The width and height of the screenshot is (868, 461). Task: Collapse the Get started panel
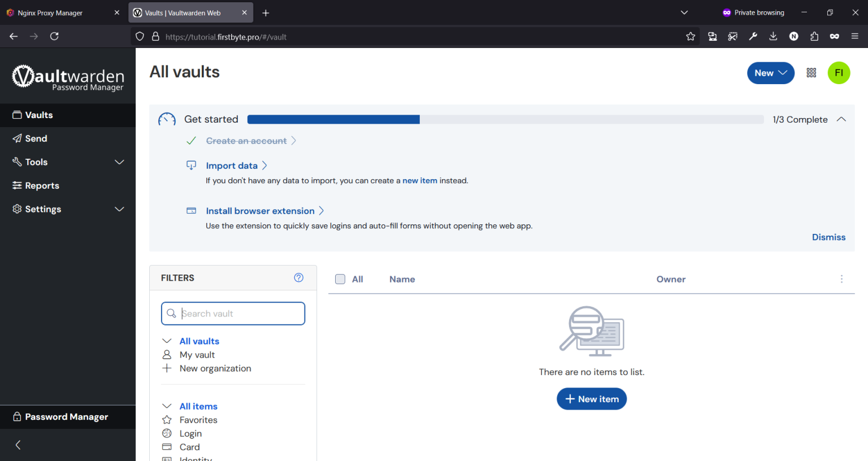(x=841, y=119)
